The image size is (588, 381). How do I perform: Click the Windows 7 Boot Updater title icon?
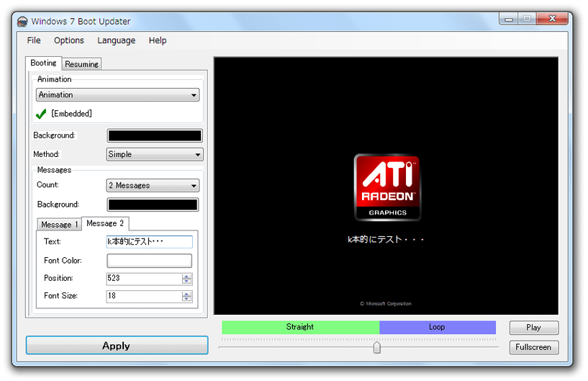[x=22, y=22]
